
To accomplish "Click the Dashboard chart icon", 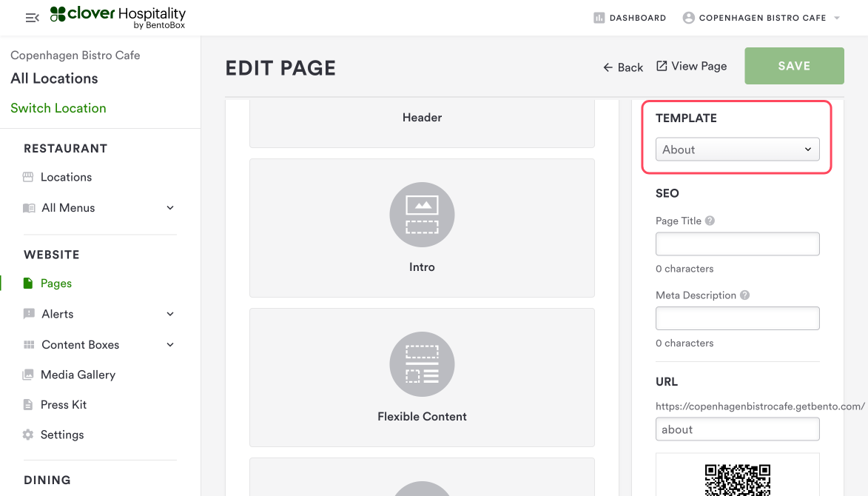I will click(599, 18).
